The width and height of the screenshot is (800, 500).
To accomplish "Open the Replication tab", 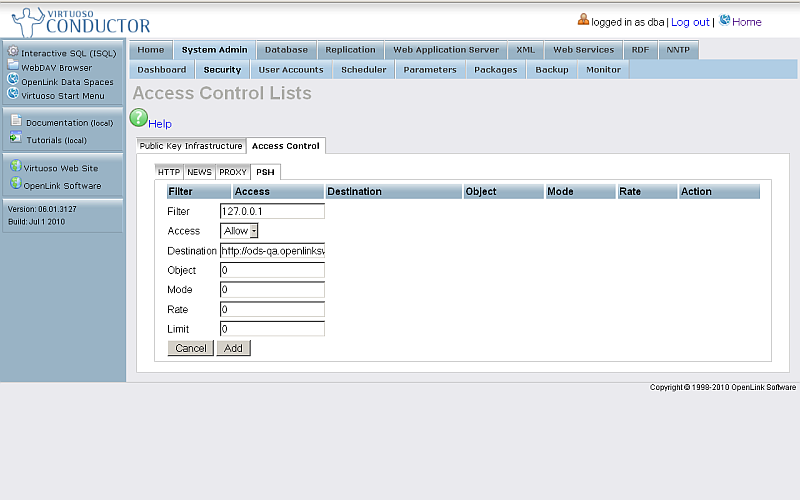I will [x=350, y=50].
